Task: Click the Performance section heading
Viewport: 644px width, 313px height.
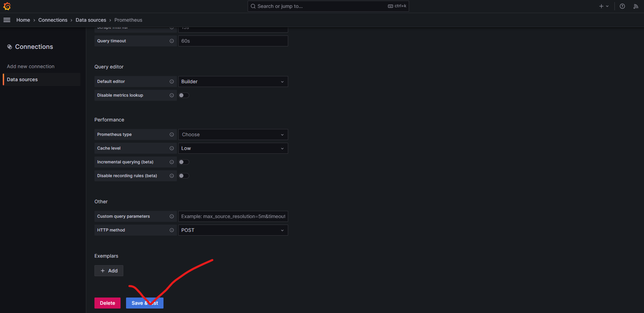Action: point(109,120)
